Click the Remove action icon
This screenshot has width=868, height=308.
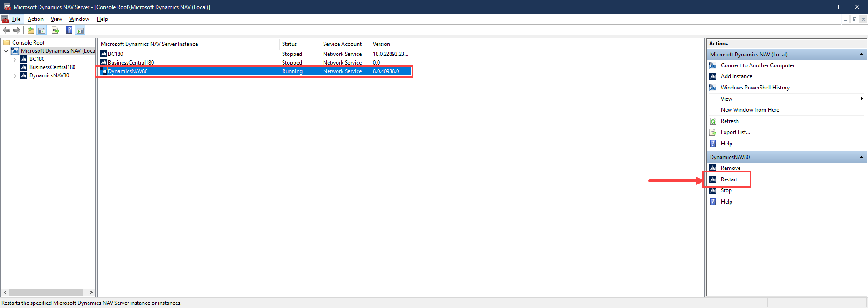pos(713,168)
